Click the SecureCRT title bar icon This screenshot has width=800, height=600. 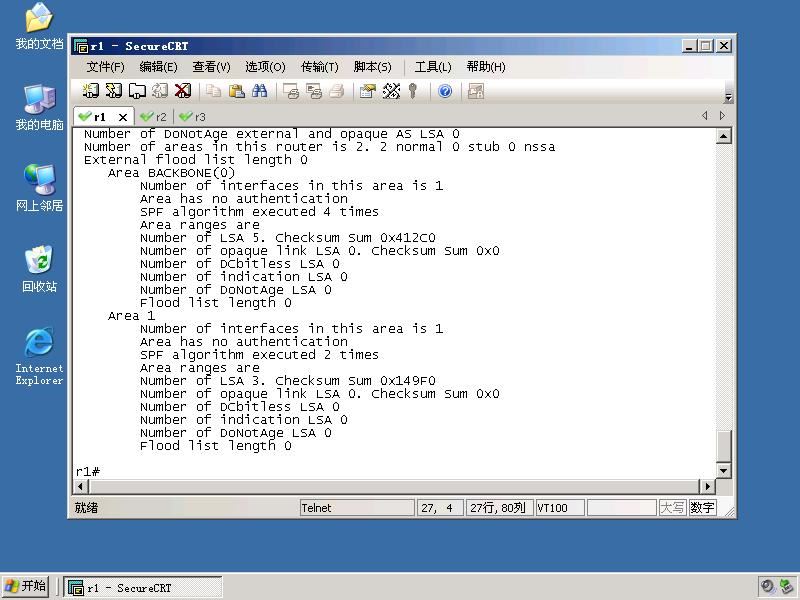click(81, 46)
